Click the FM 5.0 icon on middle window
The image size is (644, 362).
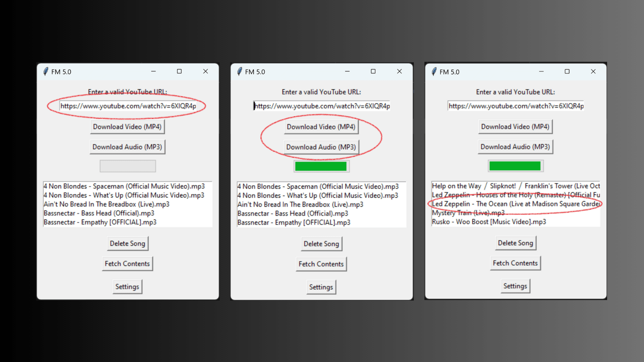tap(241, 72)
